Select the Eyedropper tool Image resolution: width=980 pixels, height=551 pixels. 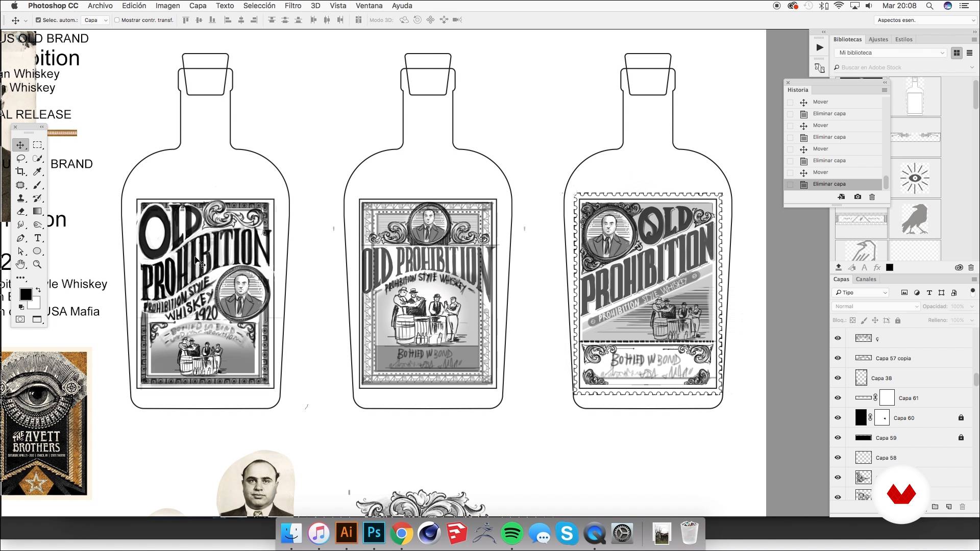point(37,172)
